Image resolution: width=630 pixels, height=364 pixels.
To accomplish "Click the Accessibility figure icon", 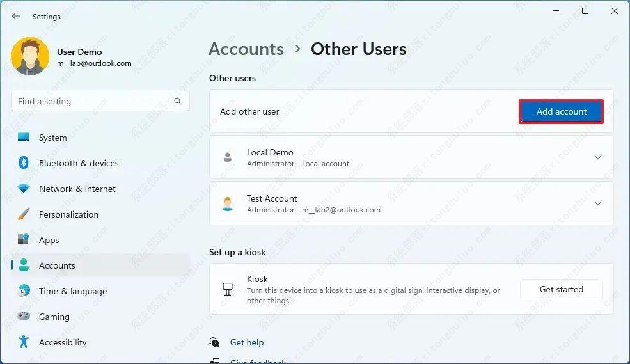I will [x=24, y=342].
